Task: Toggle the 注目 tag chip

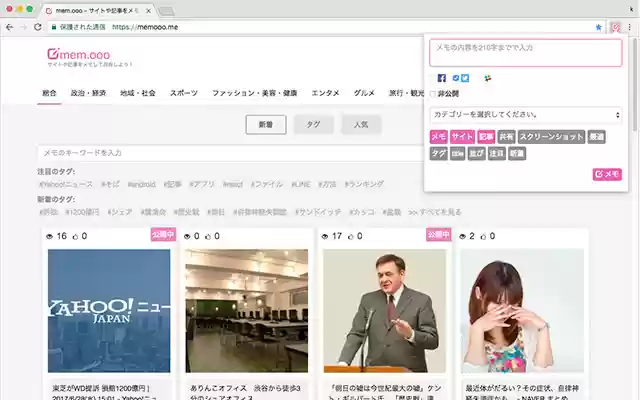Action: [496, 153]
